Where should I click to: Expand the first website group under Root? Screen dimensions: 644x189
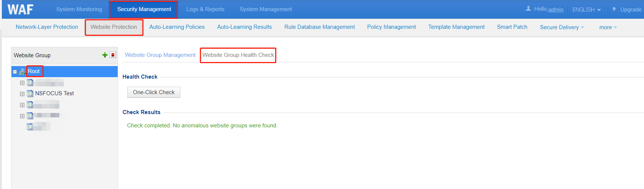point(22,83)
